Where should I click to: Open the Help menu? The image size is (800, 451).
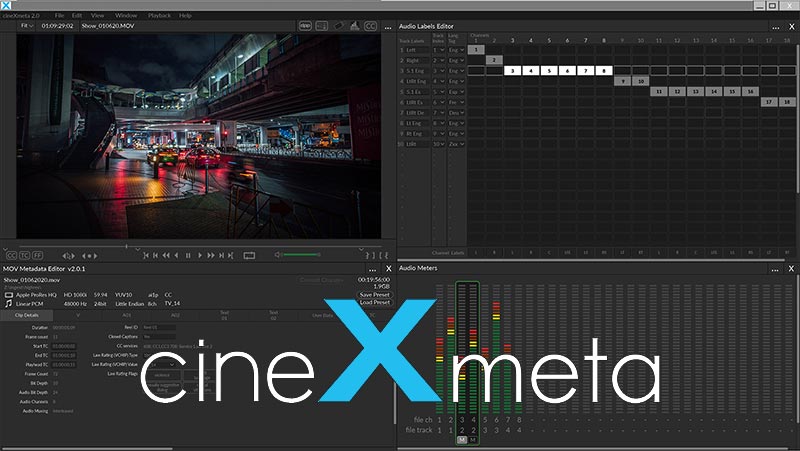point(185,15)
